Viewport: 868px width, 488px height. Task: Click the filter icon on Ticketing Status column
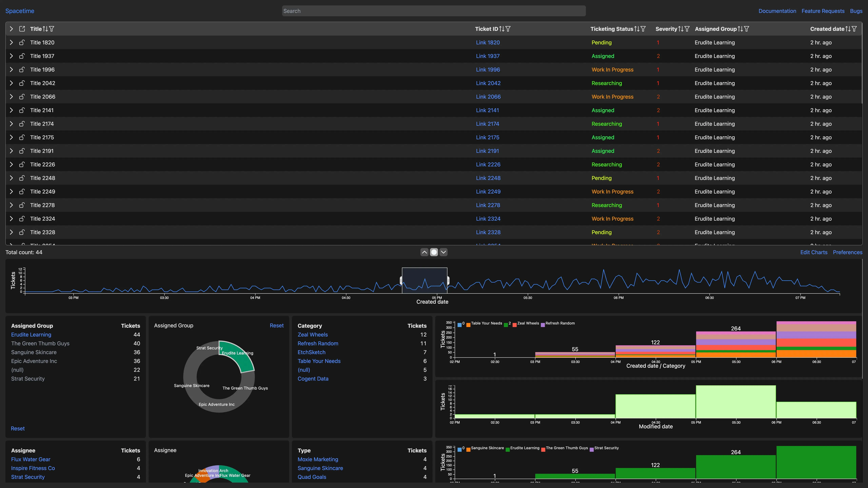tap(643, 29)
